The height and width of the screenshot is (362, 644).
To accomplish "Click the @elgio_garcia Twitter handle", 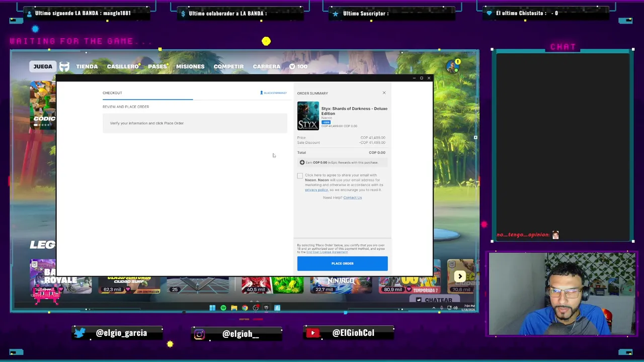I will pos(121,333).
